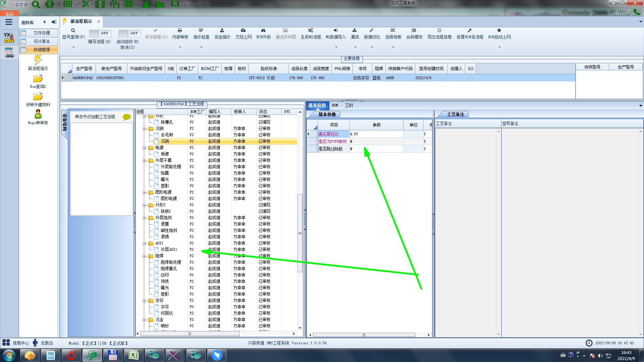Click 数据对比 compare icon
This screenshot has height=362, width=644.
372,31
